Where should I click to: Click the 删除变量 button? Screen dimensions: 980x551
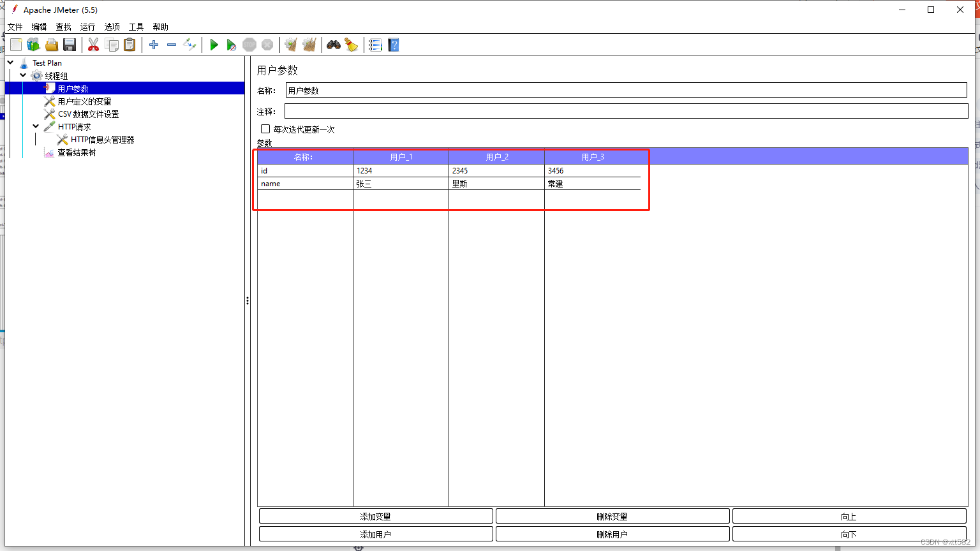[612, 516]
